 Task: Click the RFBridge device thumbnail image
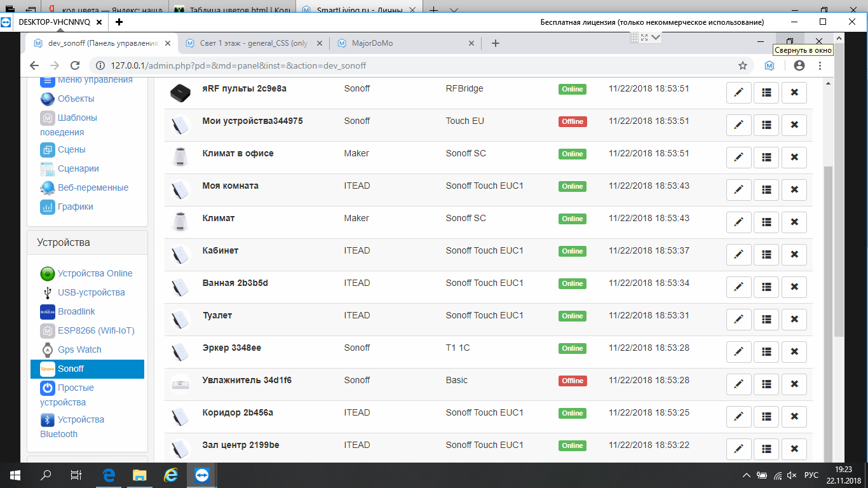click(181, 93)
